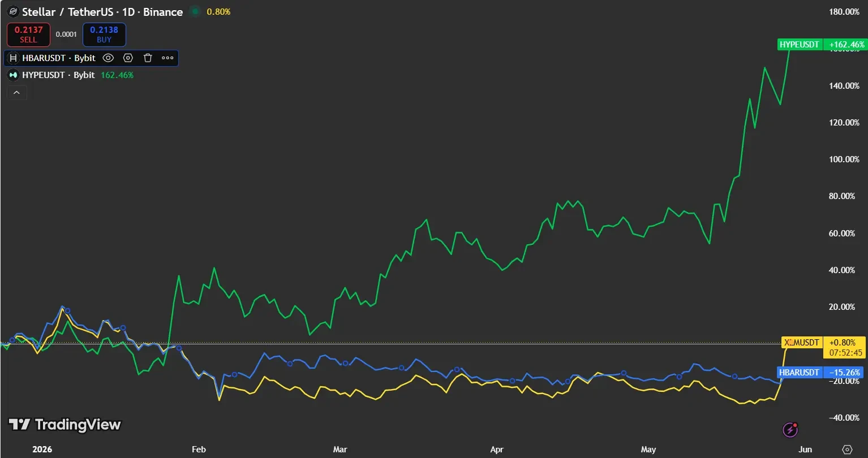
Task: Open chart settings gear at bottom right
Action: tap(847, 450)
